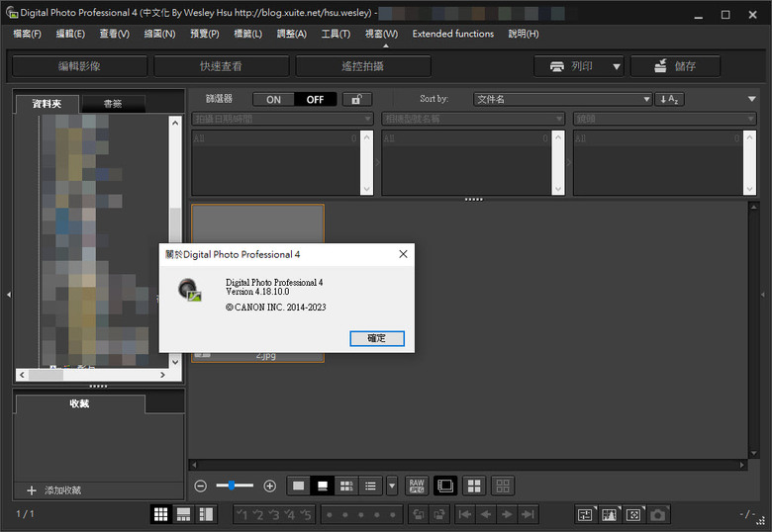Collapse right panel with arrow handle
The image size is (772, 532).
point(763,295)
